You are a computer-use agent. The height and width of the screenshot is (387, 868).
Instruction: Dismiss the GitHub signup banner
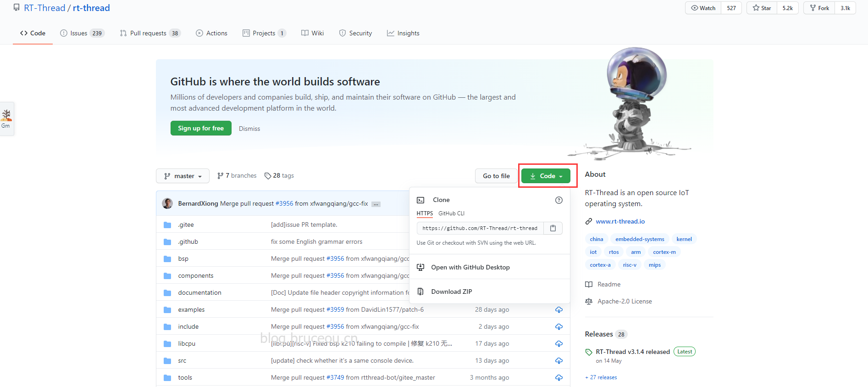click(x=249, y=129)
